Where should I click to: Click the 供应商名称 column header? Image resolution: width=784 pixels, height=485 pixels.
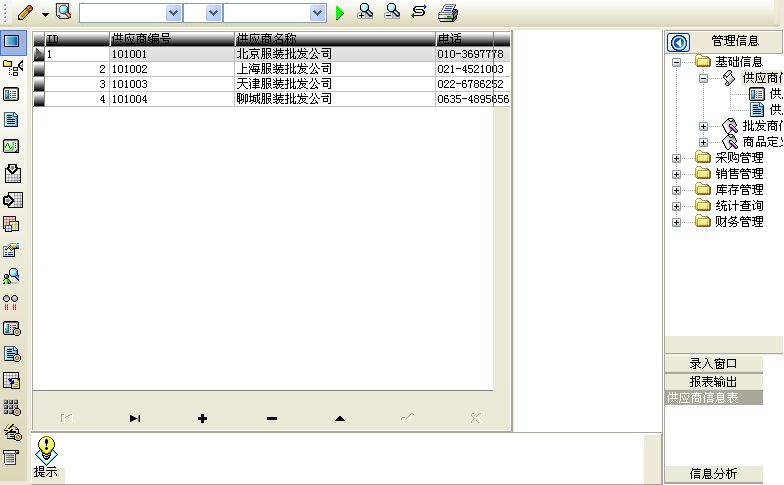coord(335,39)
